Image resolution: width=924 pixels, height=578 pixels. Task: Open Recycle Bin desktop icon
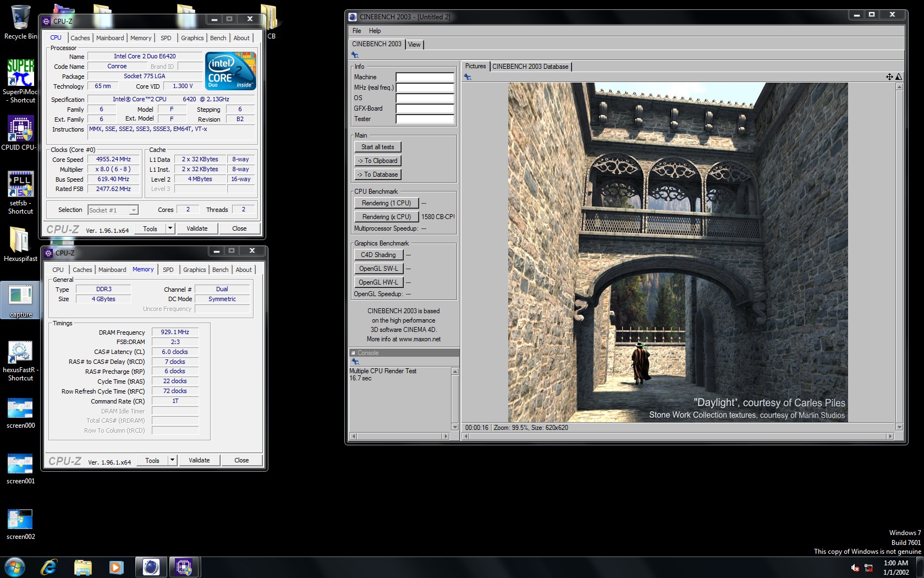tap(20, 22)
